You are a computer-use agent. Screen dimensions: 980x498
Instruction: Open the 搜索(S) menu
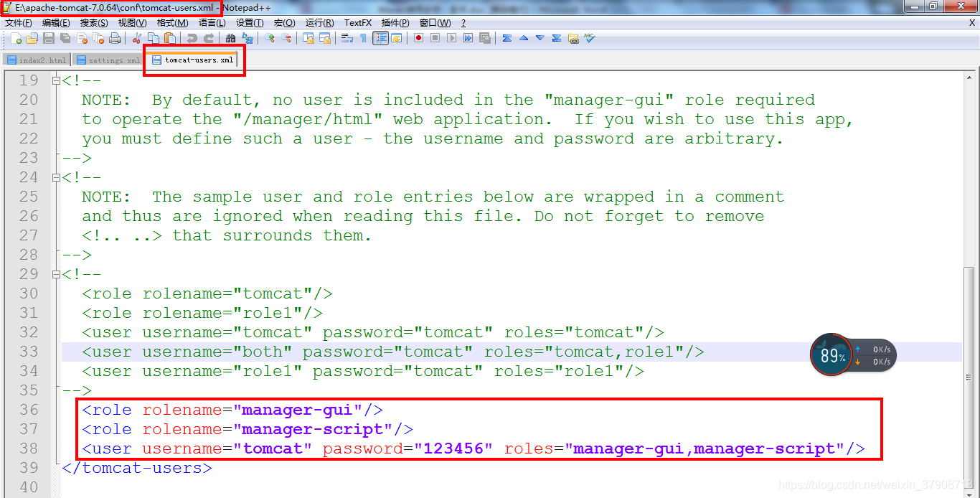click(x=94, y=23)
